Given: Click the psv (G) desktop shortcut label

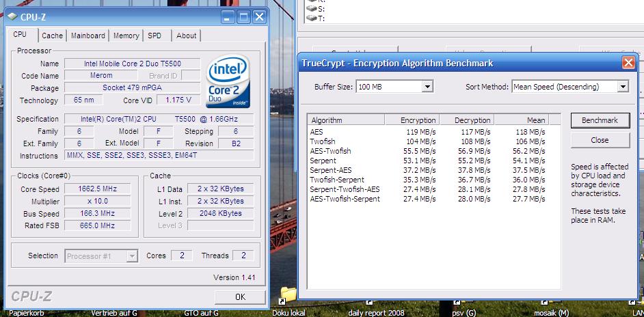Looking at the screenshot, I should point(464,313).
